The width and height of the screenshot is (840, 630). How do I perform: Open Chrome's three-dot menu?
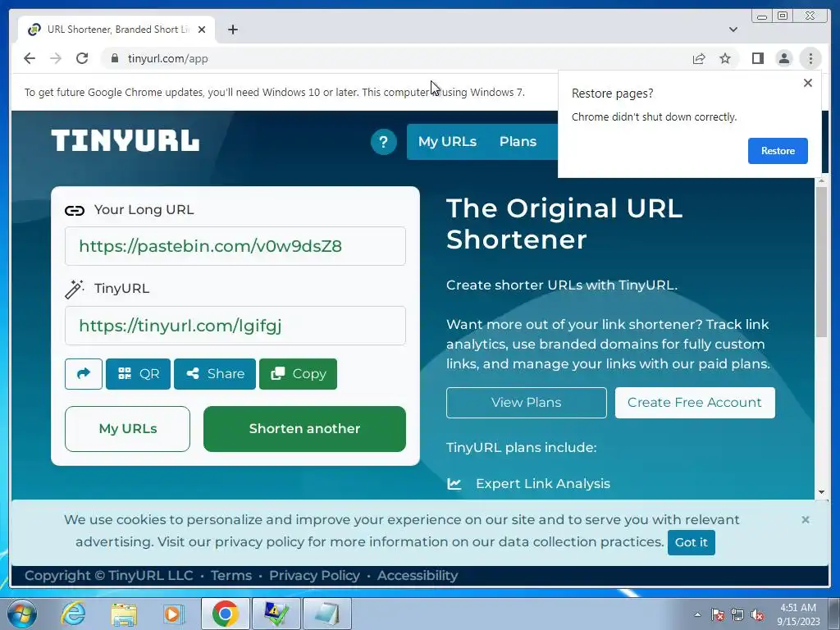(810, 58)
